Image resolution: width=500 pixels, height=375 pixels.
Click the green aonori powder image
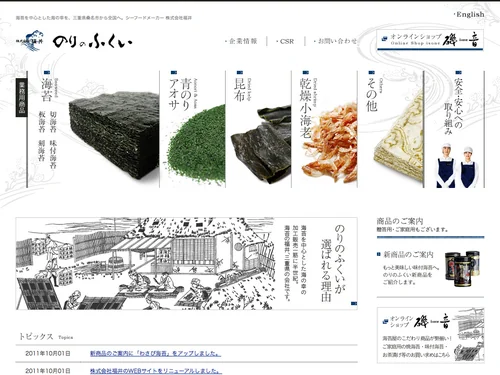point(197,145)
